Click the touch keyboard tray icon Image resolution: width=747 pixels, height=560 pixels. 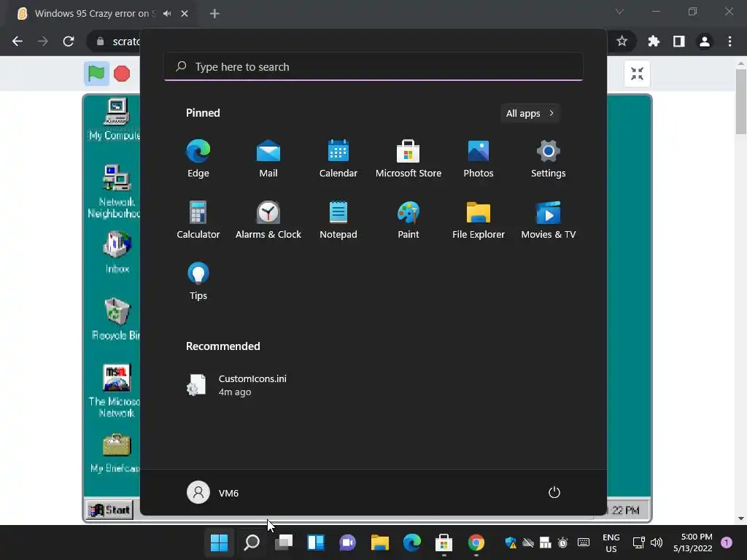point(583,542)
